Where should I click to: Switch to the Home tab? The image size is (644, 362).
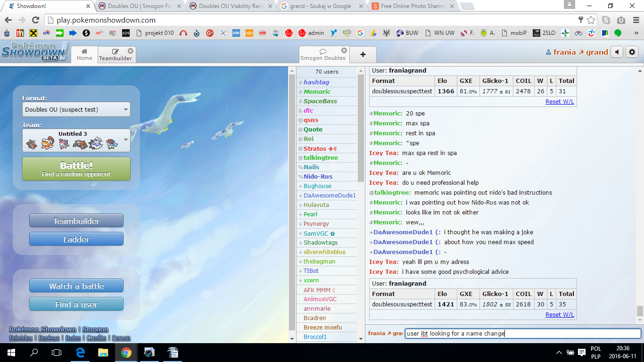(x=84, y=55)
